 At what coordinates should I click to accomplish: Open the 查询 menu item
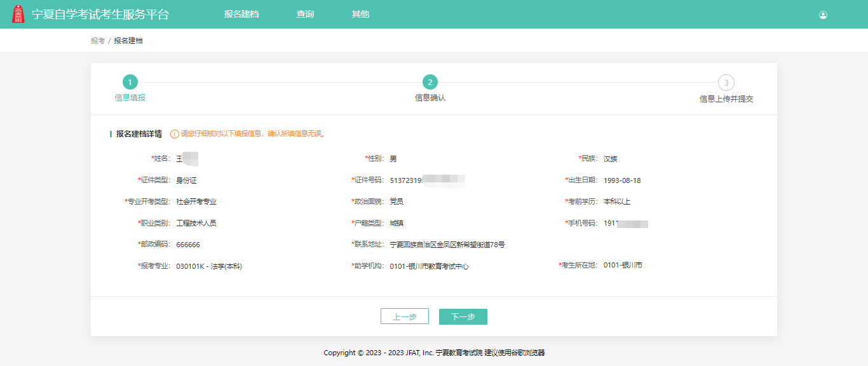[x=306, y=13]
